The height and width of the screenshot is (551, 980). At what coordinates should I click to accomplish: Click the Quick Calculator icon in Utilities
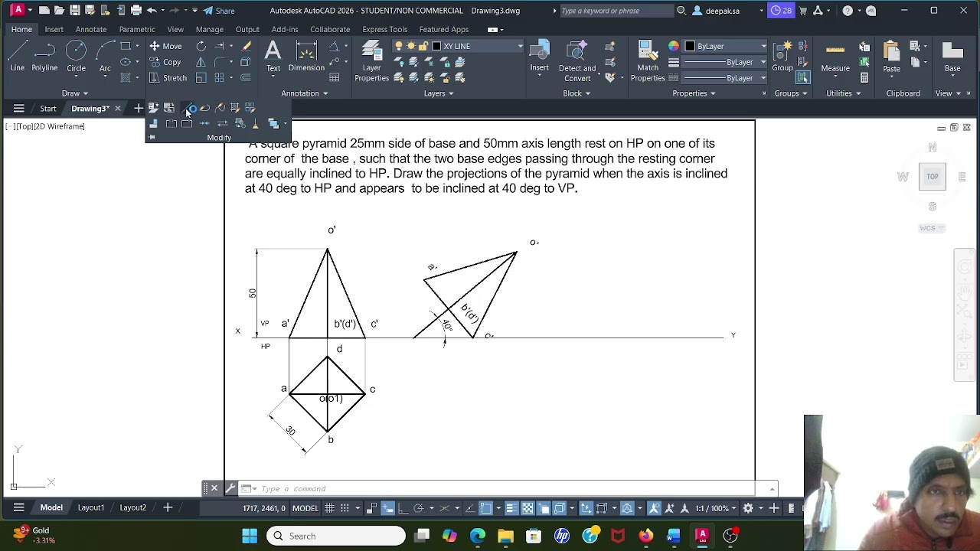864,78
